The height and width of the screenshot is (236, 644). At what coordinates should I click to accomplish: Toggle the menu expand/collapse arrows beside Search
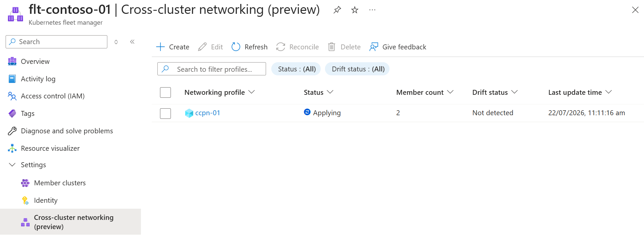click(x=116, y=42)
